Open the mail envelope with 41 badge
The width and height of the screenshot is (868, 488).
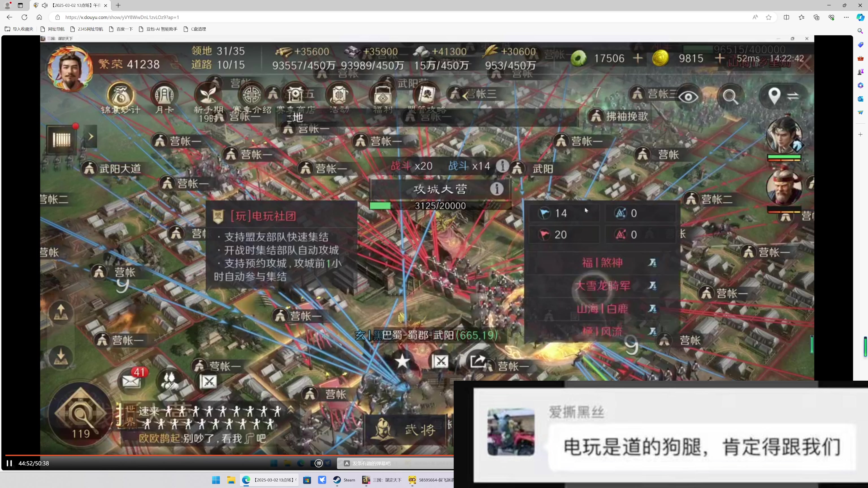tap(131, 381)
